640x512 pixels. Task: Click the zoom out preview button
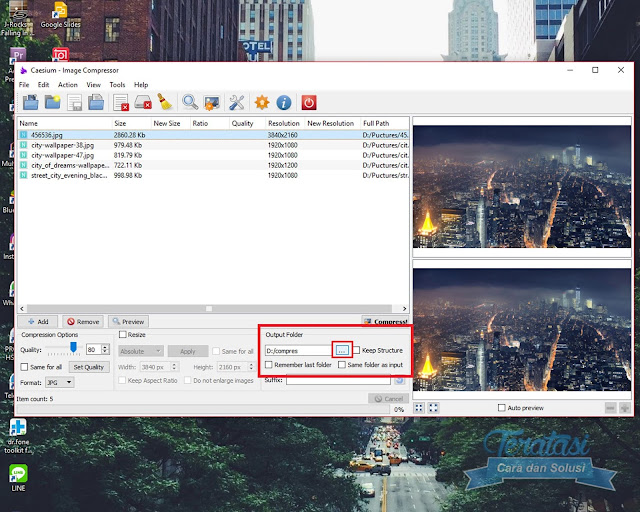coord(610,407)
